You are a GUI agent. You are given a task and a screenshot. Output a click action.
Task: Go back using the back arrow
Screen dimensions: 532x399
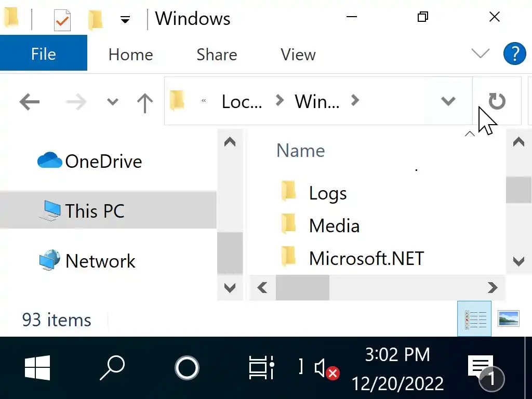pos(30,102)
